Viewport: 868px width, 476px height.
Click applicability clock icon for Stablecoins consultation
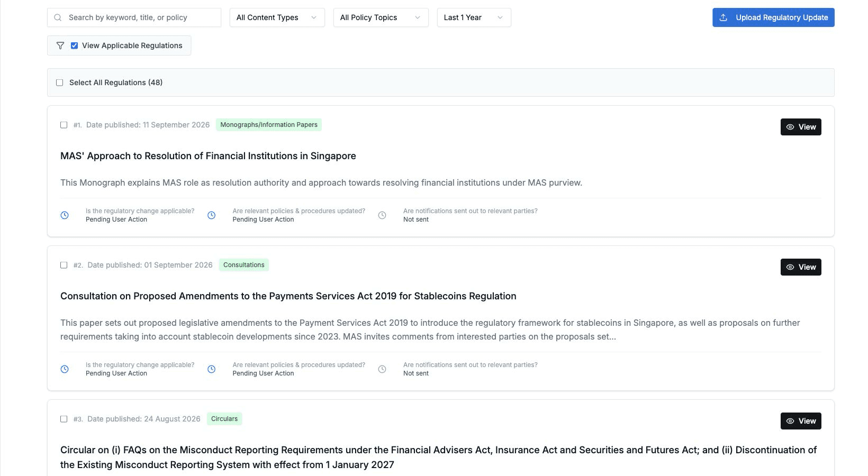click(65, 369)
